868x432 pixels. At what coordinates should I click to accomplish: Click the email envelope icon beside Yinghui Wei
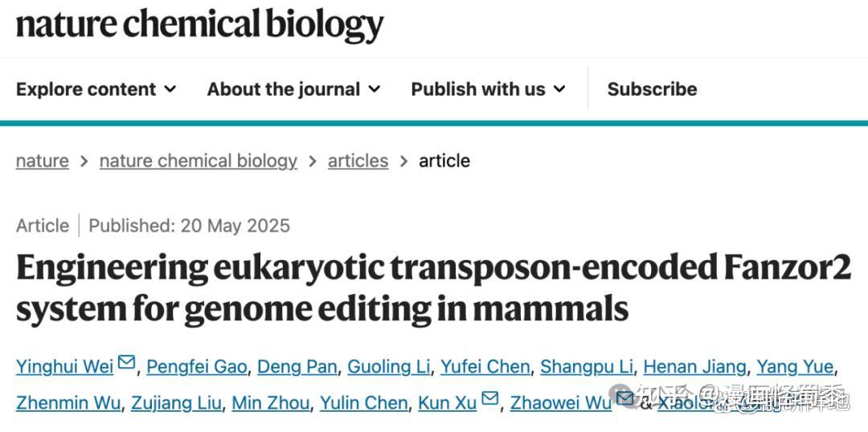[x=126, y=363]
